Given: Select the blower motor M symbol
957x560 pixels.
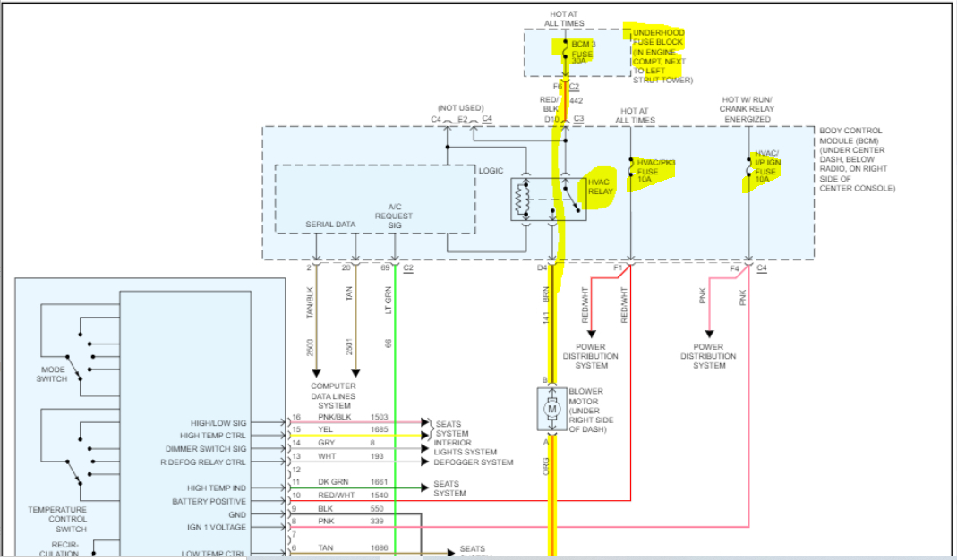Looking at the screenshot, I should [553, 408].
